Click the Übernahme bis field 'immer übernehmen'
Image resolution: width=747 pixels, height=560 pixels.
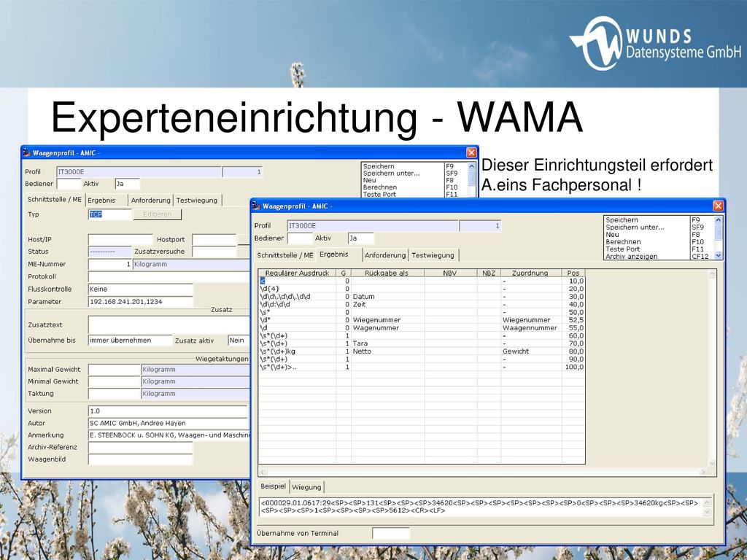point(130,341)
